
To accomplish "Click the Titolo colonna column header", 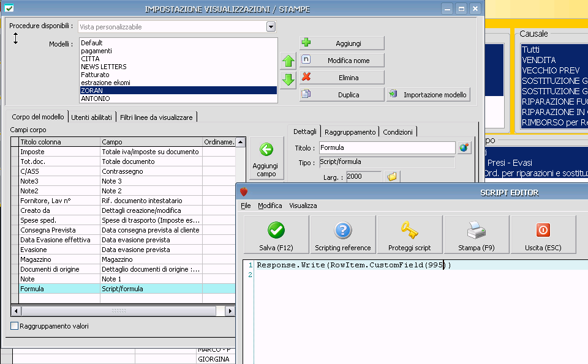I will tap(59, 142).
